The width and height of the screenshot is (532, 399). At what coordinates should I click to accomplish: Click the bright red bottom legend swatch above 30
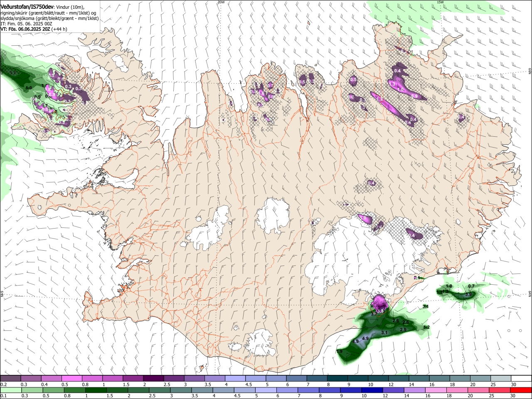click(x=521, y=390)
